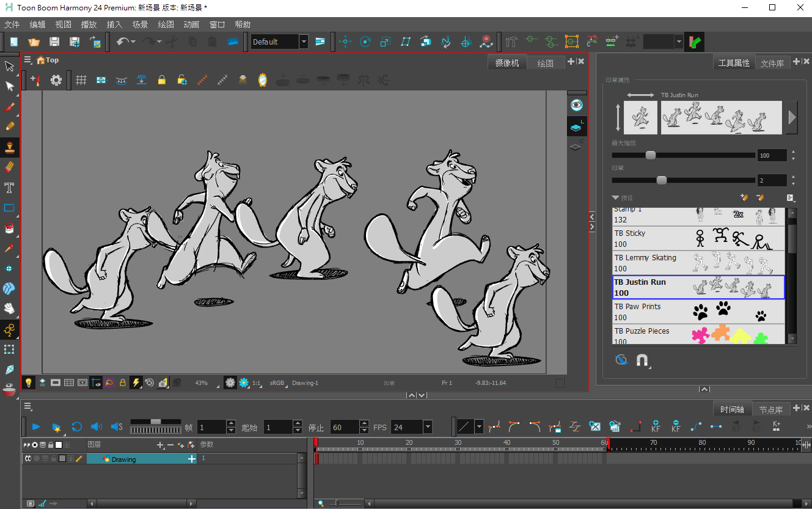Toggle sound playback speaker icon

pos(96,427)
